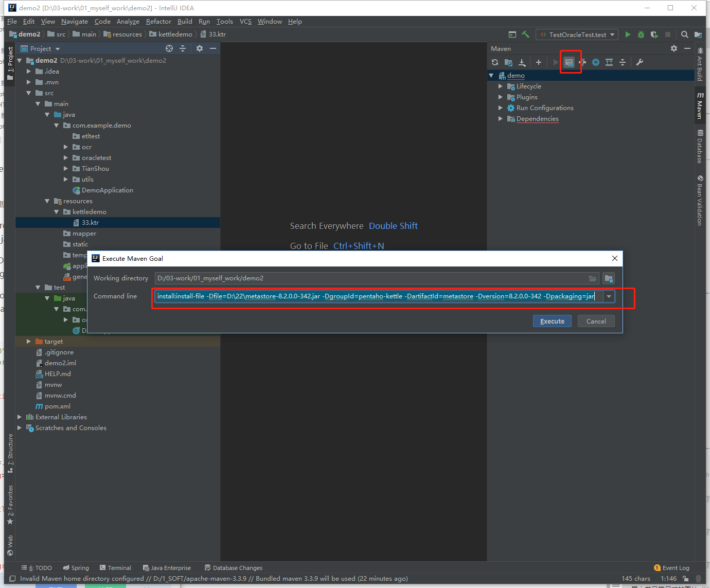Click the Execute Maven Goal toolbar icon
710x588 pixels.
(569, 62)
